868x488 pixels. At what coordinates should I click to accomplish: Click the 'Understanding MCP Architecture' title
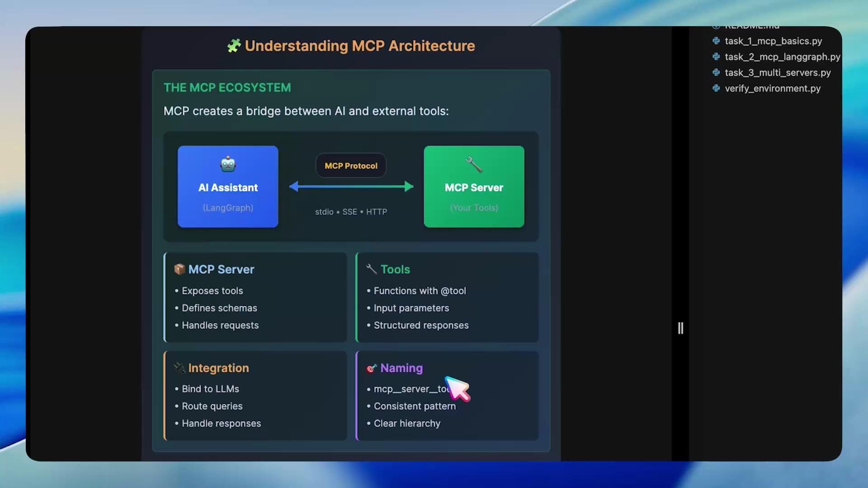tap(360, 46)
